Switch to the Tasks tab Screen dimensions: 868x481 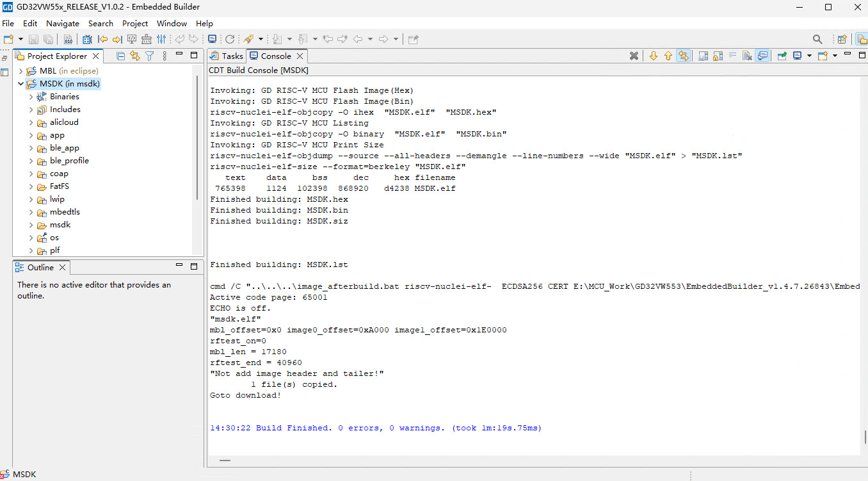[227, 56]
